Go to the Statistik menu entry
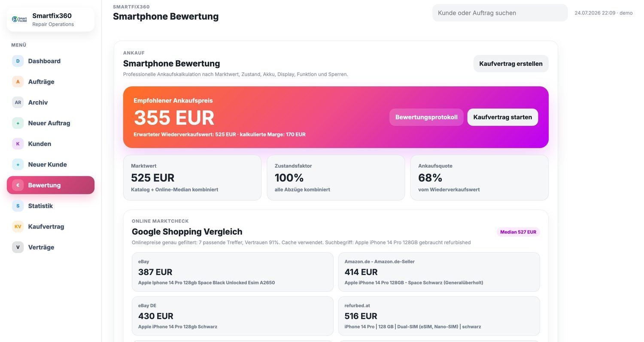The width and height of the screenshot is (644, 342). [51, 206]
